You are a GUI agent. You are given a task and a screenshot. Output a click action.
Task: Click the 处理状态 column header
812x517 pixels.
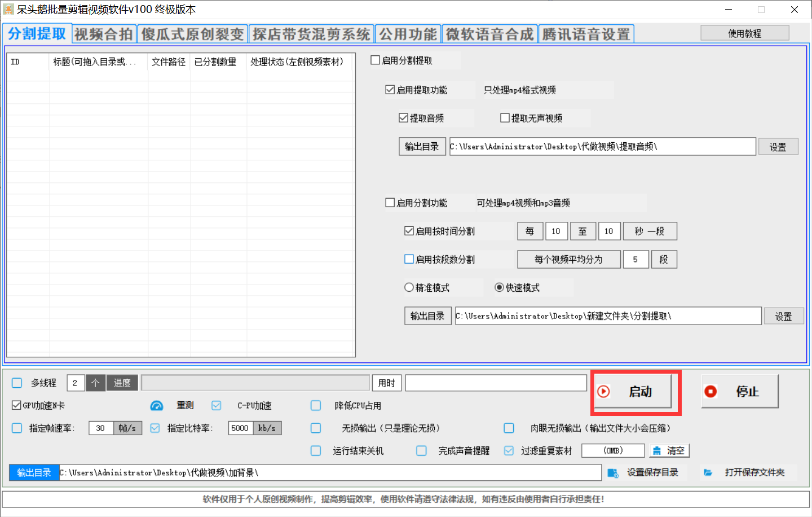coord(299,62)
